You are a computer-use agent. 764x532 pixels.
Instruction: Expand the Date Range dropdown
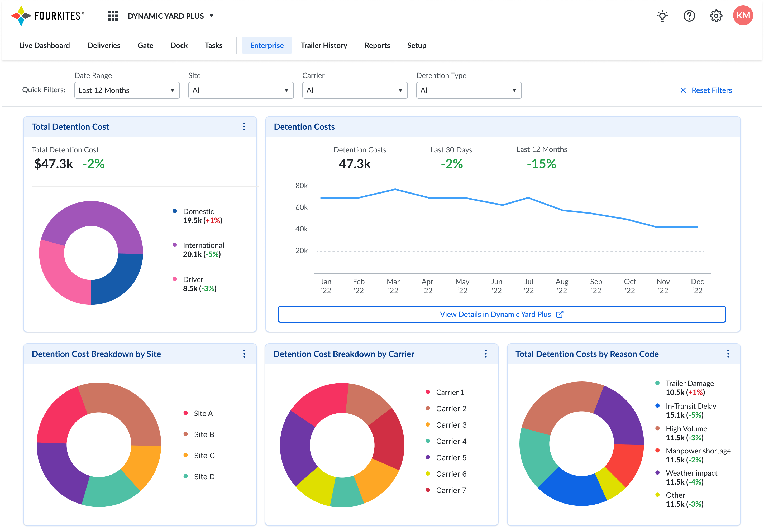pos(127,90)
